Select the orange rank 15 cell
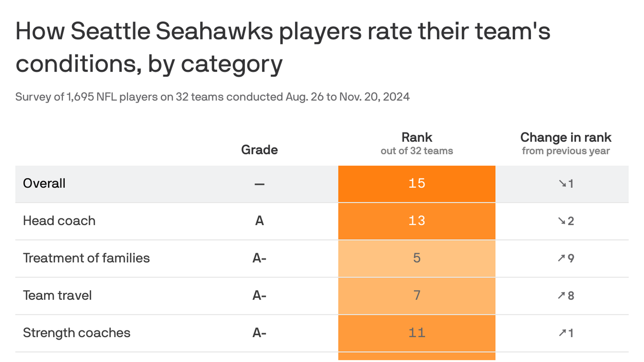Image resolution: width=644 pixels, height=362 pixels. coord(417,184)
